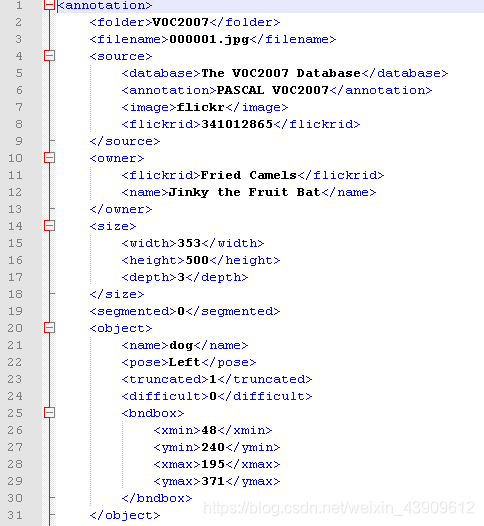Click line number 31 in margin
Image resolution: width=484 pixels, height=526 pixels.
tap(15, 515)
